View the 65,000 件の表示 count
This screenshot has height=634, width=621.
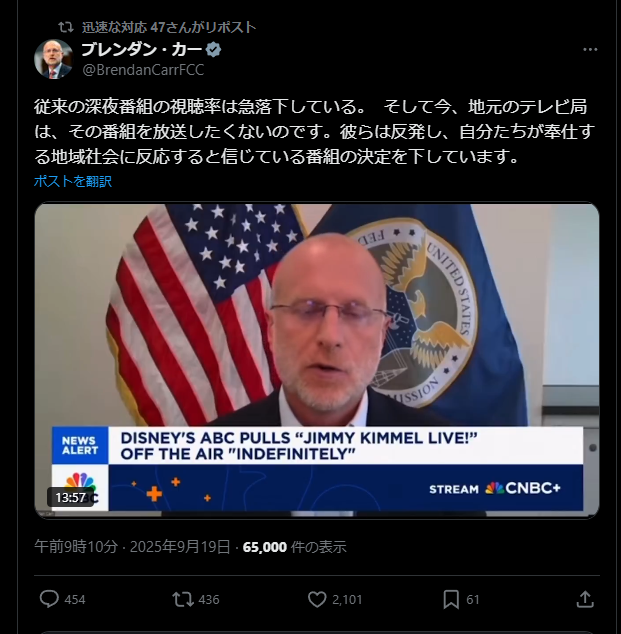click(294, 547)
